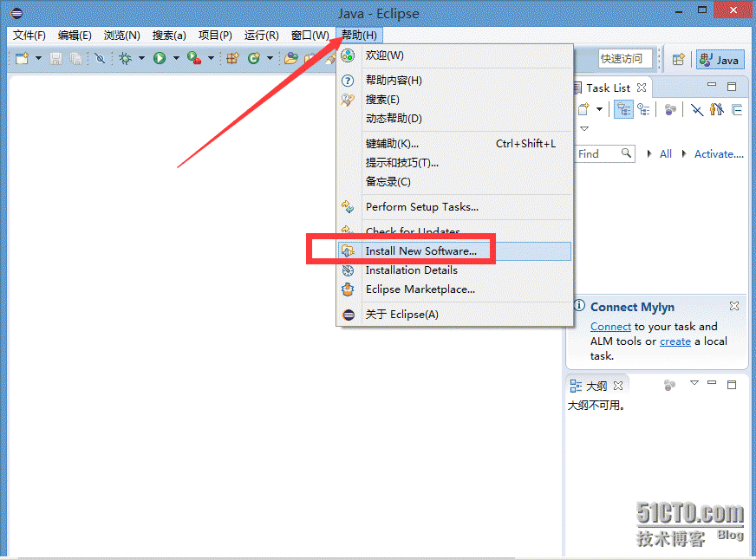The image size is (756, 559).
Task: Open the Task List view menu triangle
Action: point(584,128)
